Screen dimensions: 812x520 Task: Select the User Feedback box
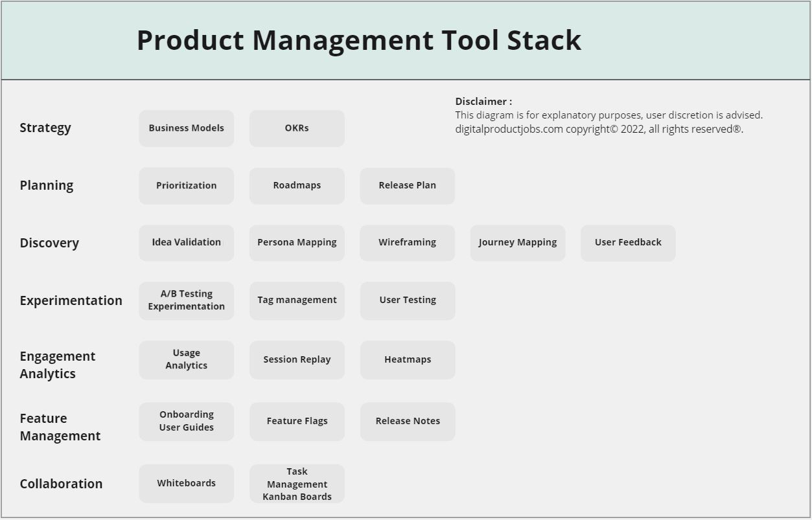click(628, 243)
